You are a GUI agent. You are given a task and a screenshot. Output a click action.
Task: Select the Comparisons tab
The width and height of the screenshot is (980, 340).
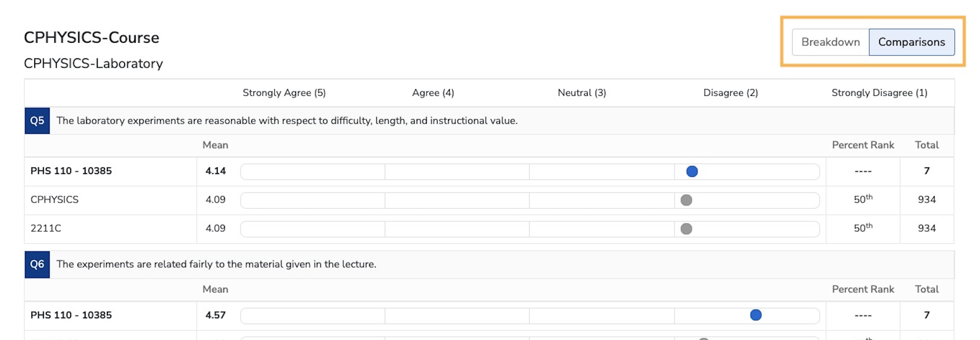[x=911, y=42]
